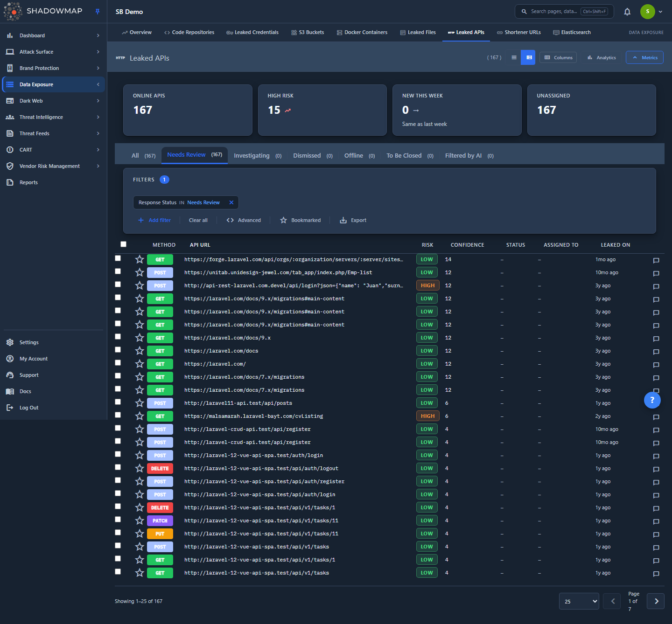Open Docs in the sidebar

53,391
